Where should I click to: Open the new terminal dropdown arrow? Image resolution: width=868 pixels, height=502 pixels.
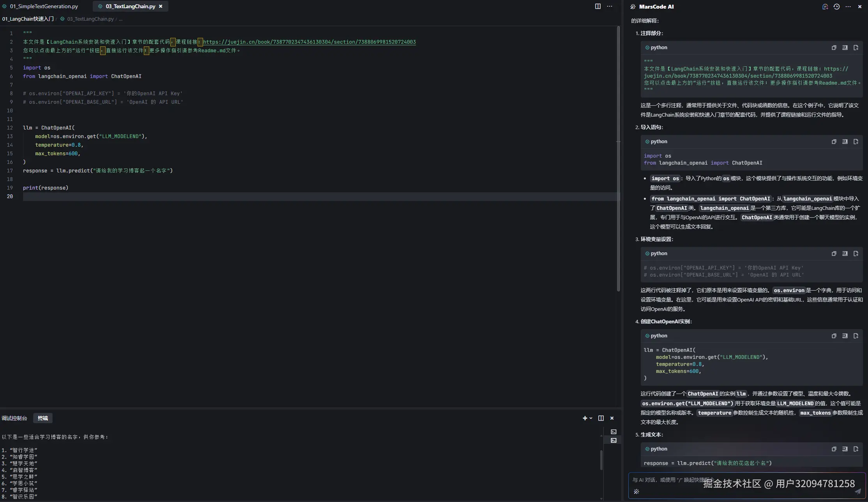coord(591,418)
